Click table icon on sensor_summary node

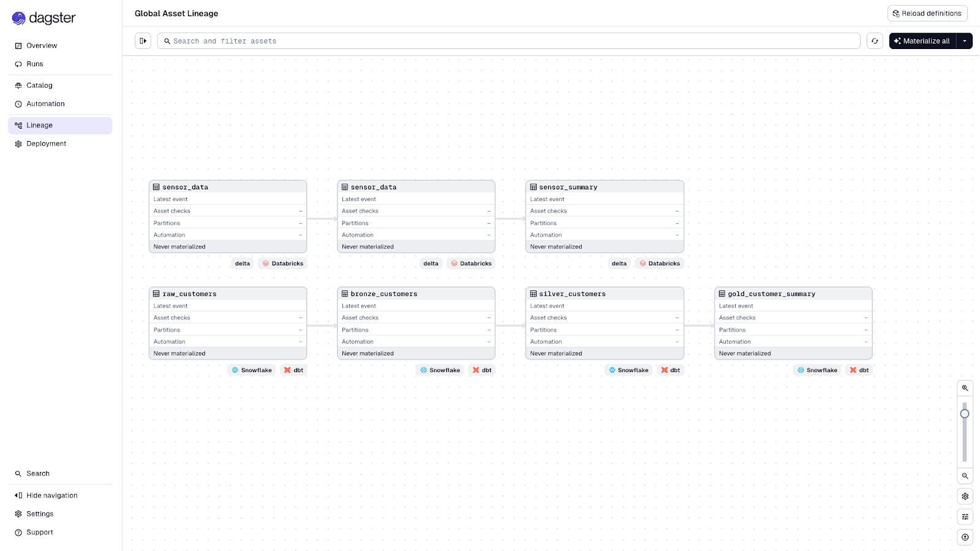click(533, 188)
